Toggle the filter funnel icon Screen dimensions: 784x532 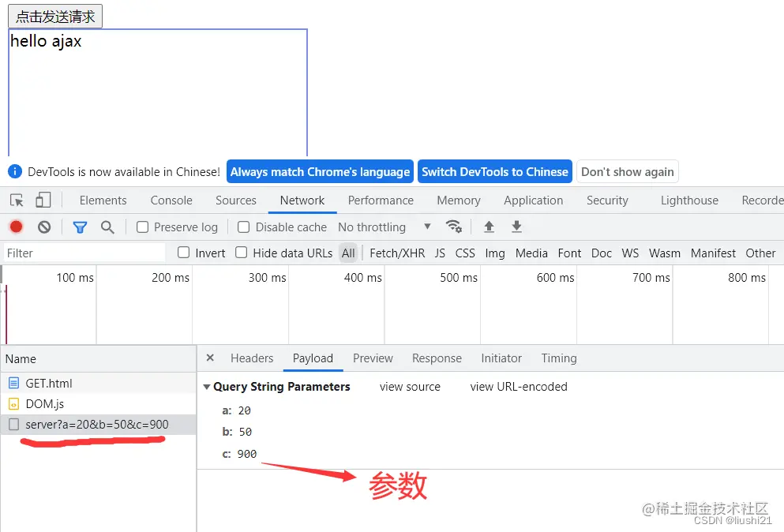point(80,227)
